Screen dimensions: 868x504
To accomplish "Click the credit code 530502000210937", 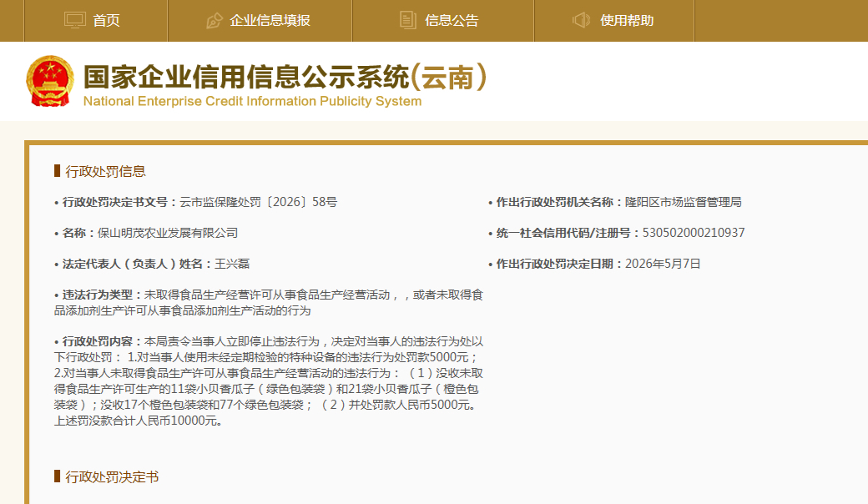I will coord(693,233).
